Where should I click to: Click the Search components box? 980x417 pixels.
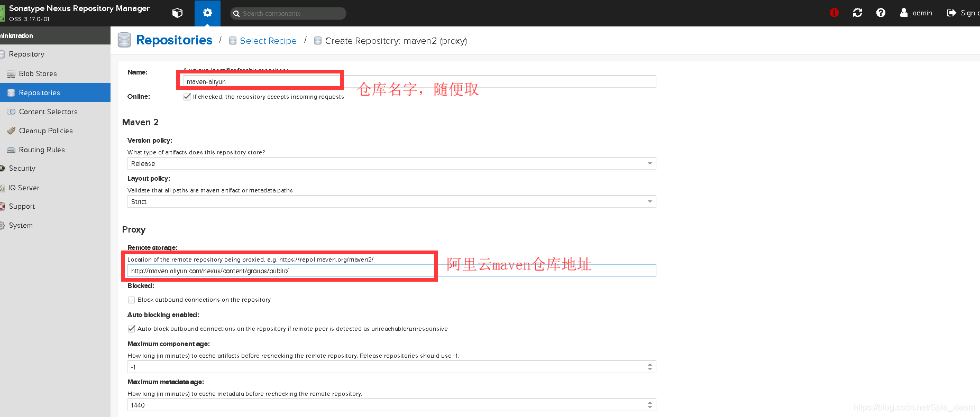click(x=288, y=14)
